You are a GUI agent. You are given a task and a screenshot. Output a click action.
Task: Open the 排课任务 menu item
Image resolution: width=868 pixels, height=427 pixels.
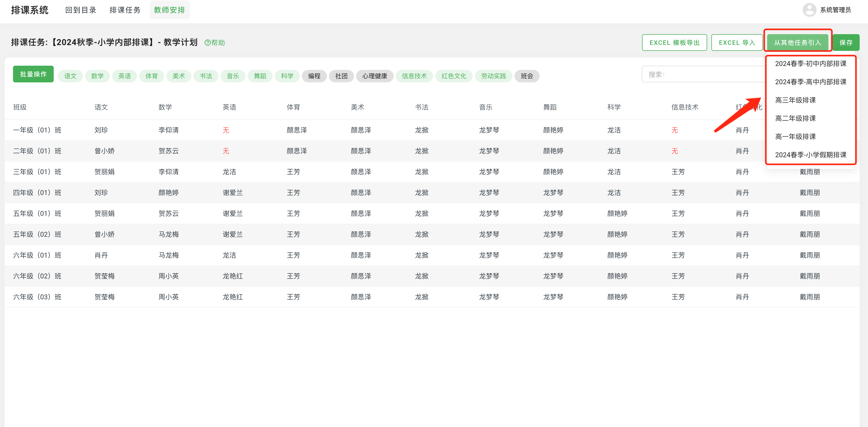tap(125, 10)
